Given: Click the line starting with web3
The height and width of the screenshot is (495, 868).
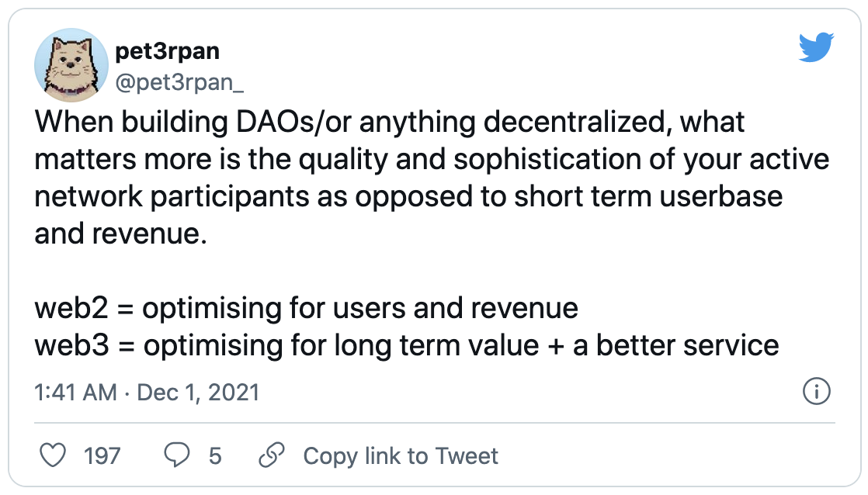Looking at the screenshot, I should (407, 344).
